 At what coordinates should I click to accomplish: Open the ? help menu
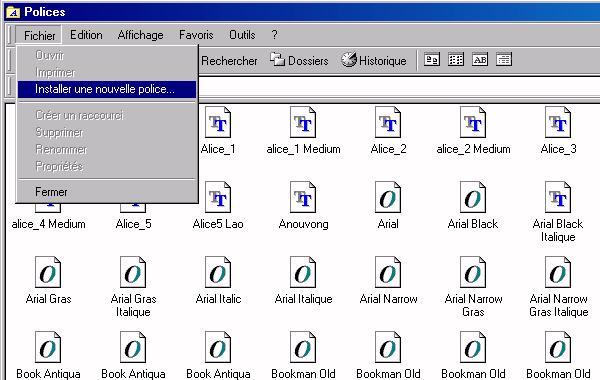274,35
